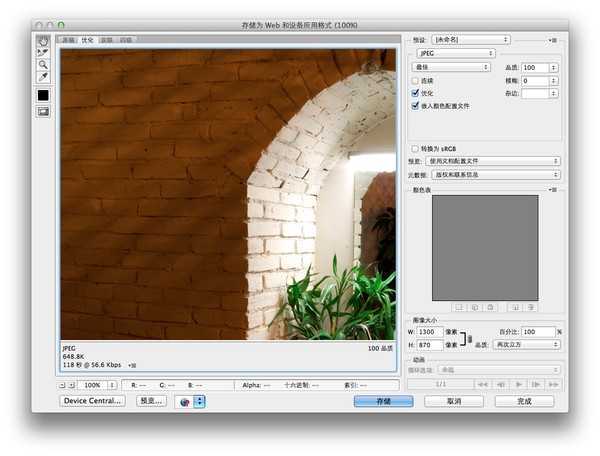Viewport: 600px width, 456px height.
Task: Toggle slices visibility icon
Action: click(43, 112)
